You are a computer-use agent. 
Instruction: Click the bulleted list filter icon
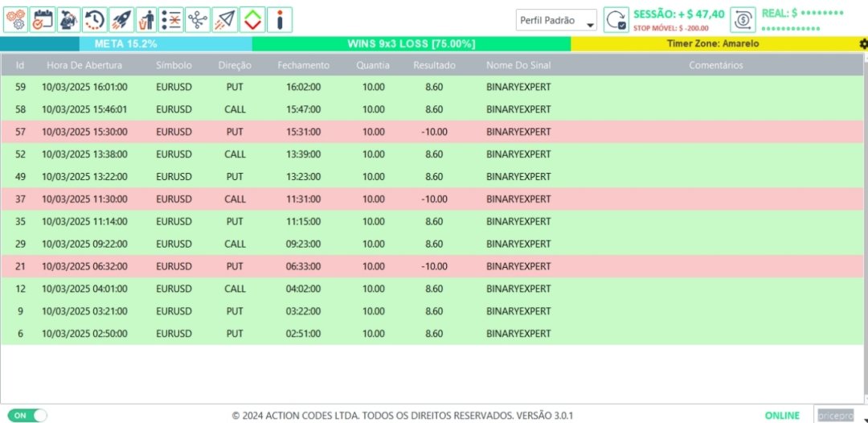171,20
